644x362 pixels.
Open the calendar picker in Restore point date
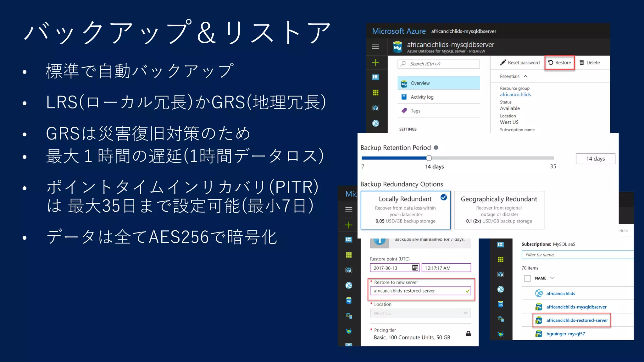(415, 268)
